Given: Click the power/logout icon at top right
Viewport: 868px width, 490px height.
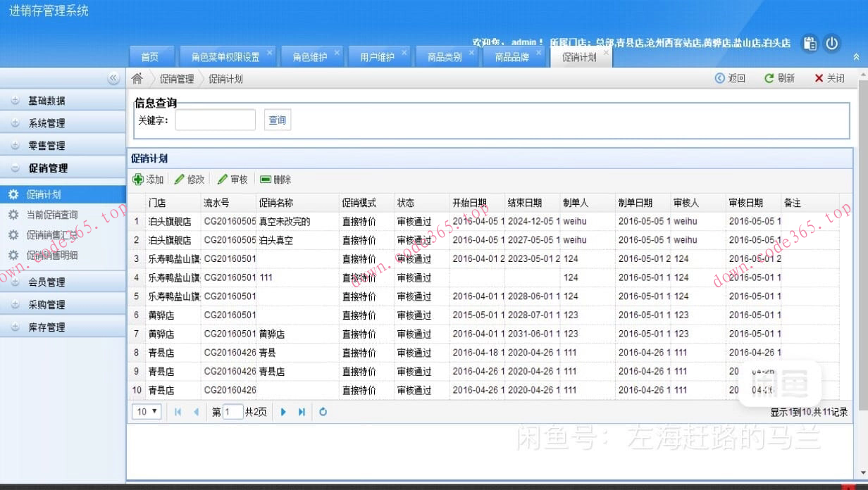Looking at the screenshot, I should [x=831, y=43].
